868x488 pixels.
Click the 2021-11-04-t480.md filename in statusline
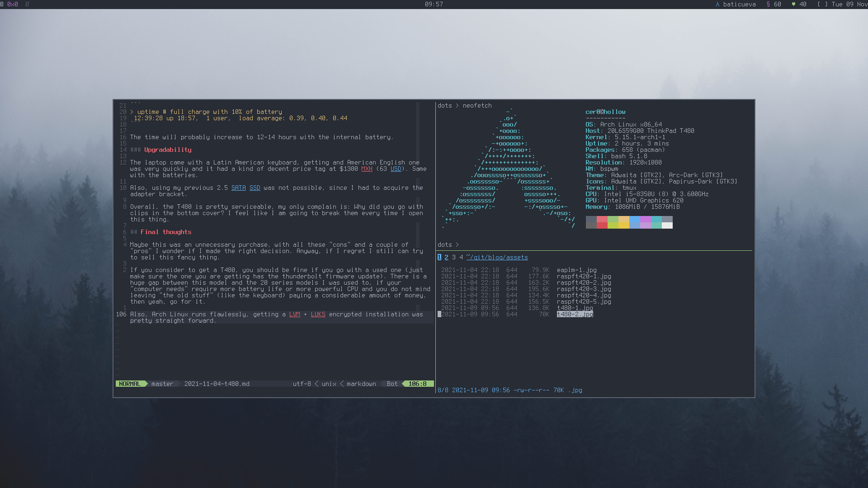tap(217, 384)
